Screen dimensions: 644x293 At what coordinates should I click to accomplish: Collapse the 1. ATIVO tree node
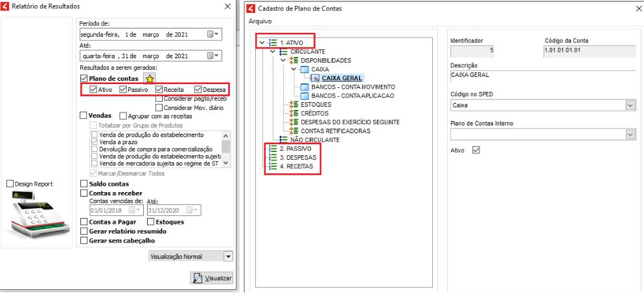tap(262, 43)
